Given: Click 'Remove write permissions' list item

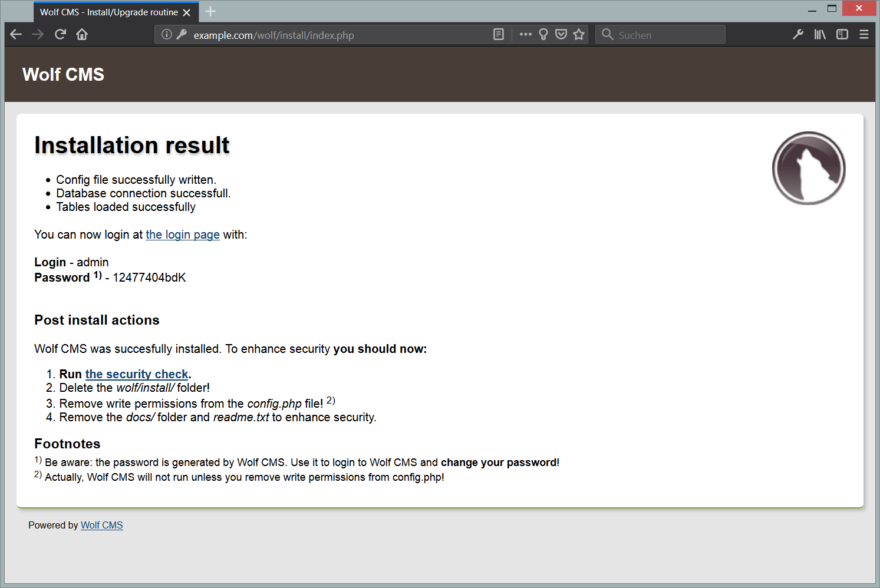Looking at the screenshot, I should pos(197,402).
